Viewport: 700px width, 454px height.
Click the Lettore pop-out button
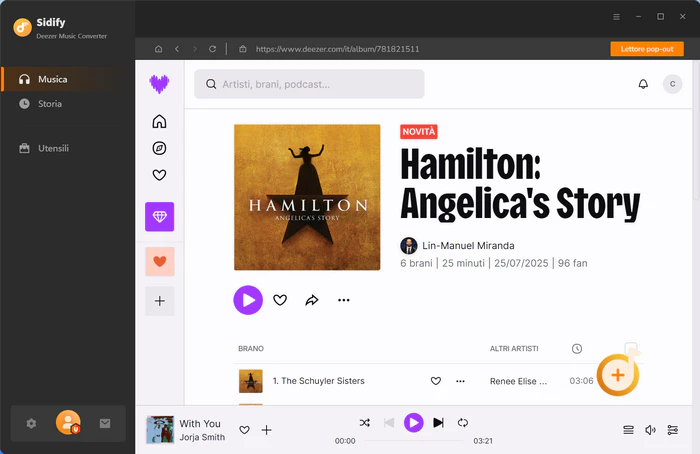click(647, 49)
